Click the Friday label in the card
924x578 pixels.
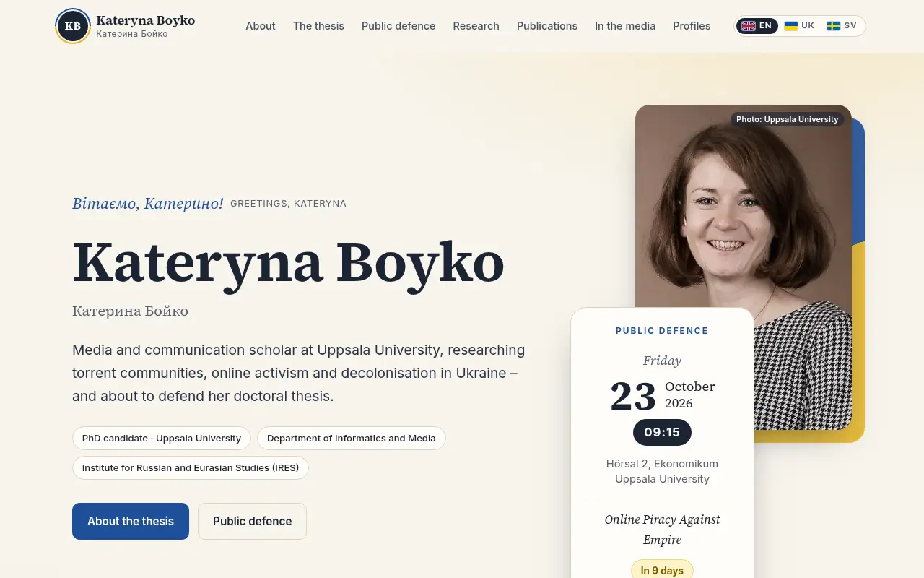(x=662, y=361)
